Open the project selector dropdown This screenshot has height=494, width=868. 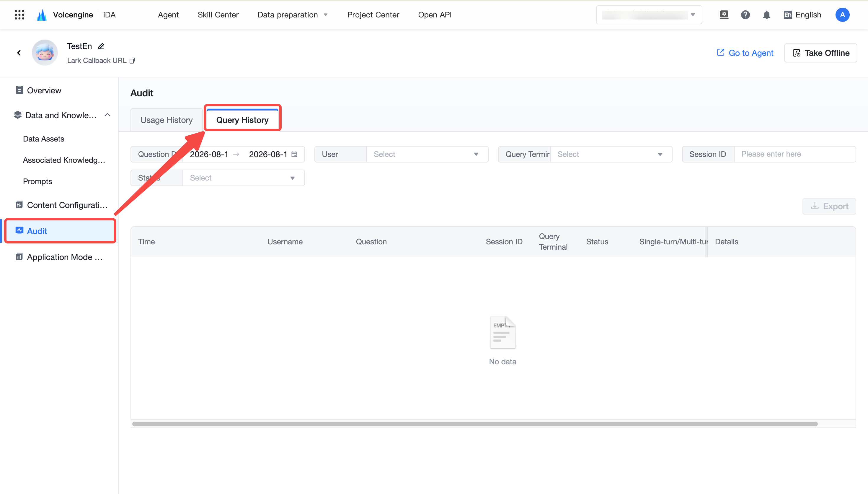649,14
